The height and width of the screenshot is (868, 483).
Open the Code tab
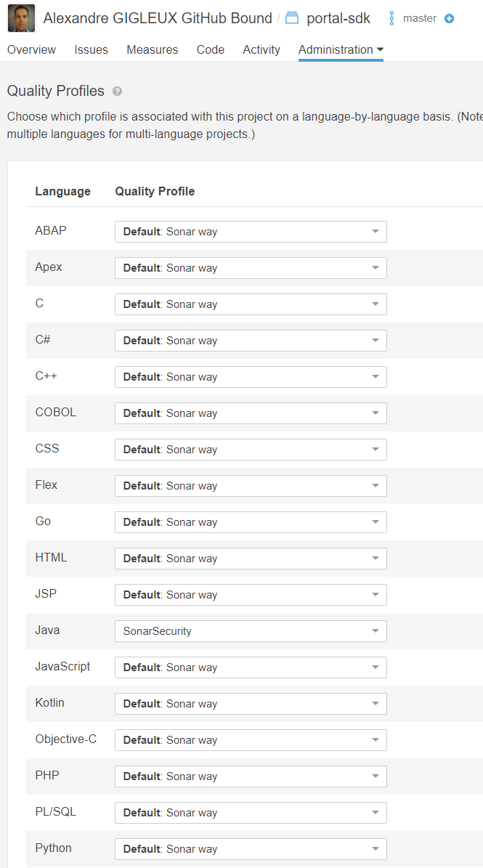click(211, 49)
